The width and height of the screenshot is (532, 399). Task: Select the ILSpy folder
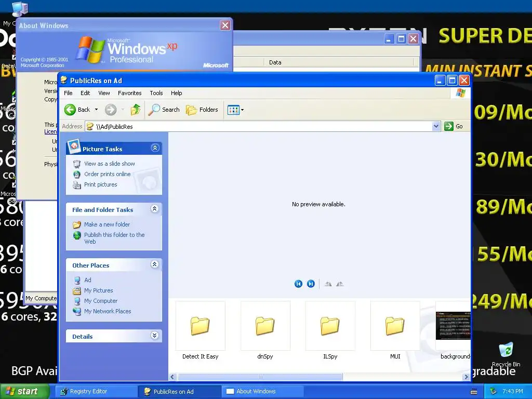tap(330, 330)
